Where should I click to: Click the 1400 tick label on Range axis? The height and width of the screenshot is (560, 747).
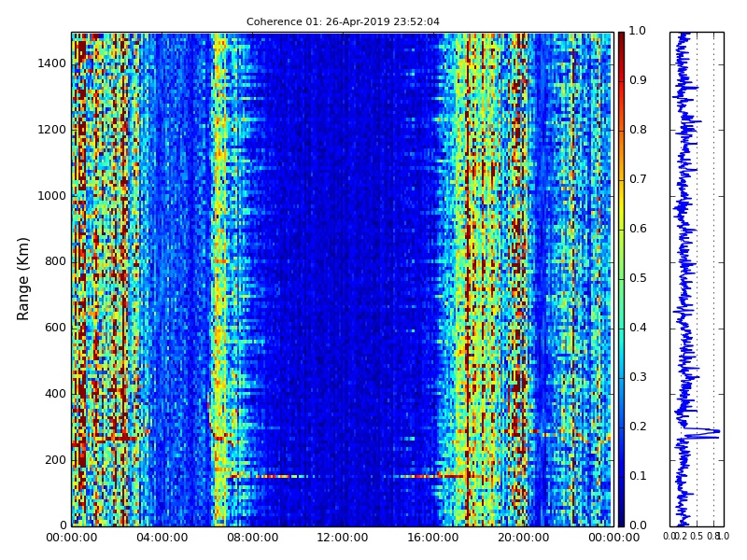(x=51, y=63)
